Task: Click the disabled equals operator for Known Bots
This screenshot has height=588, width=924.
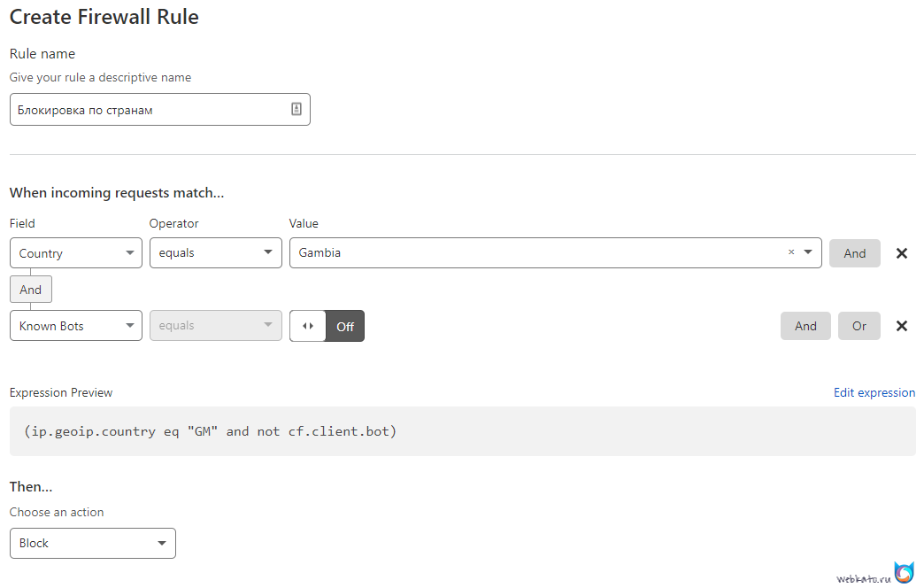Action: point(215,326)
